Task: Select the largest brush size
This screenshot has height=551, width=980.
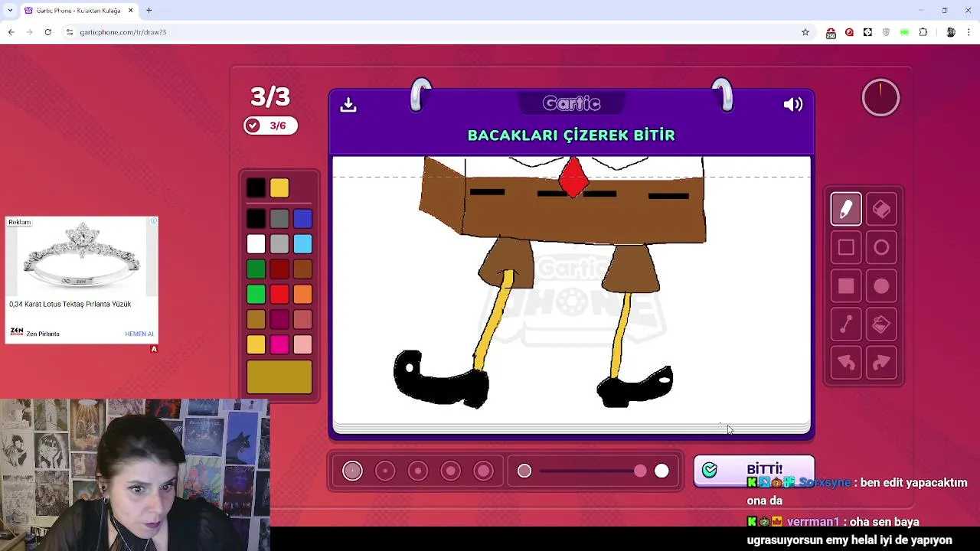Action: [484, 471]
